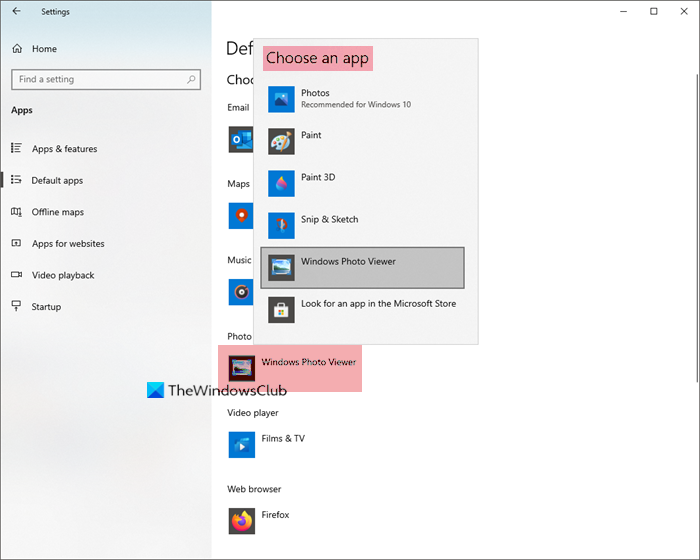This screenshot has height=560, width=700.
Task: Click the Maps default app icon
Action: (x=240, y=215)
